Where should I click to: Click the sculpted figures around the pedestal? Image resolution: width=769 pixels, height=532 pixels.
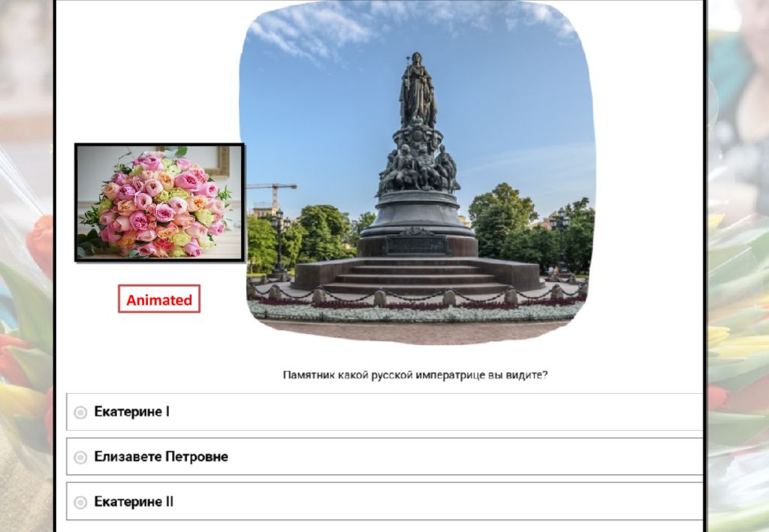(x=418, y=168)
